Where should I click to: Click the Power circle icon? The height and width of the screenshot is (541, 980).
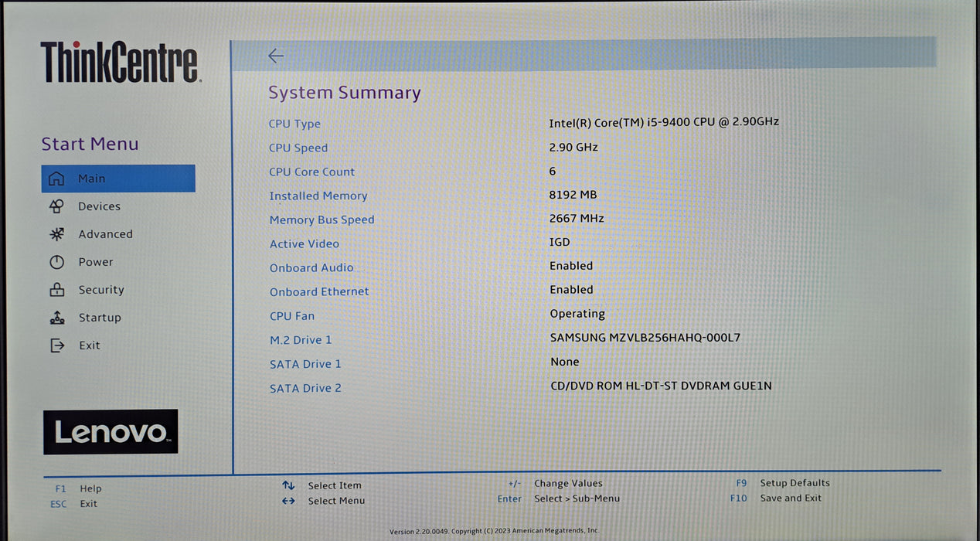pyautogui.click(x=56, y=262)
